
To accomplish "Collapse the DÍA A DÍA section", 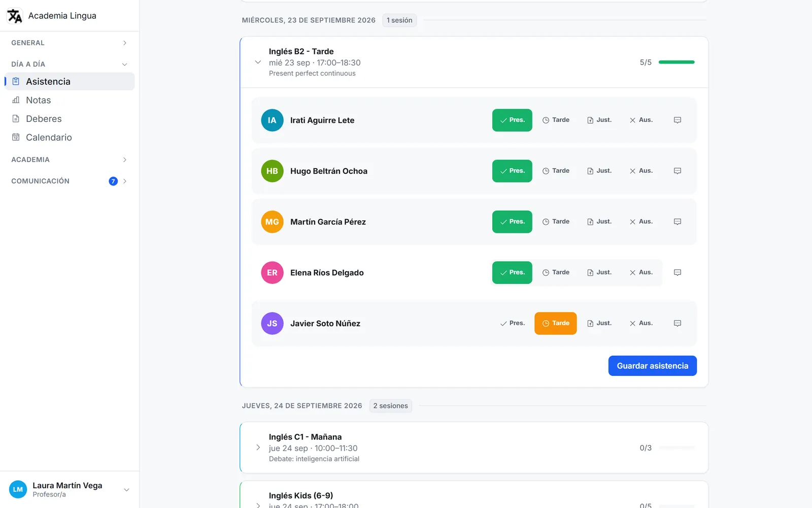I will pyautogui.click(x=70, y=65).
